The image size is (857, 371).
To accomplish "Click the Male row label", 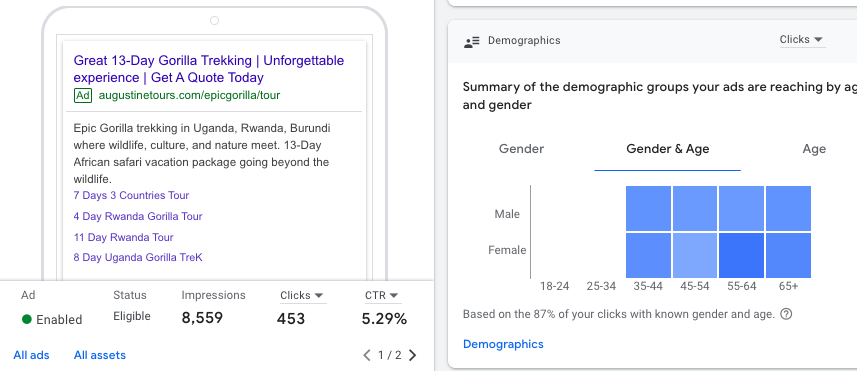I will click(507, 214).
